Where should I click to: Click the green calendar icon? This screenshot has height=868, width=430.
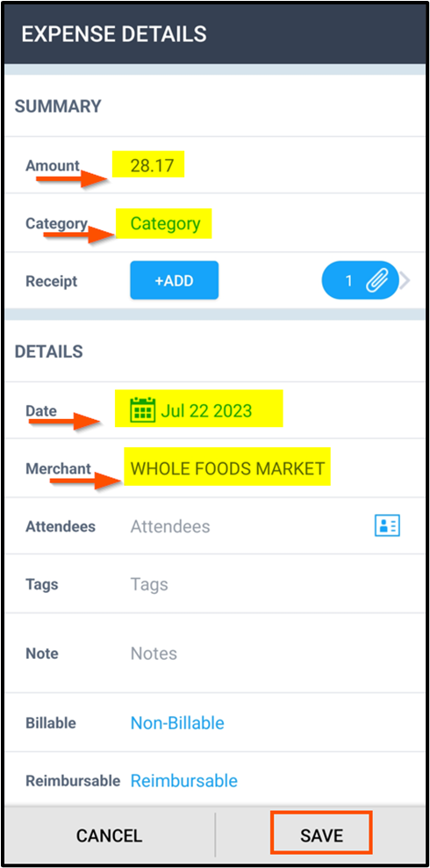point(142,410)
